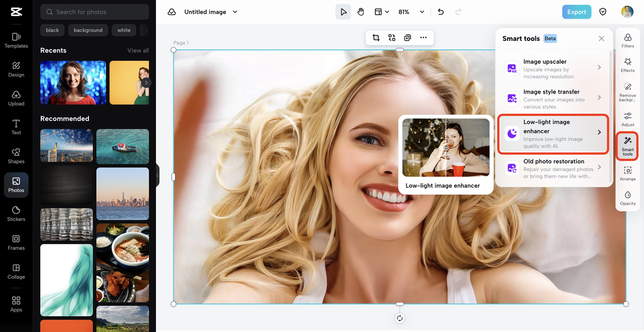Undo the last action
Screen dimensions: 644x332
441,12
